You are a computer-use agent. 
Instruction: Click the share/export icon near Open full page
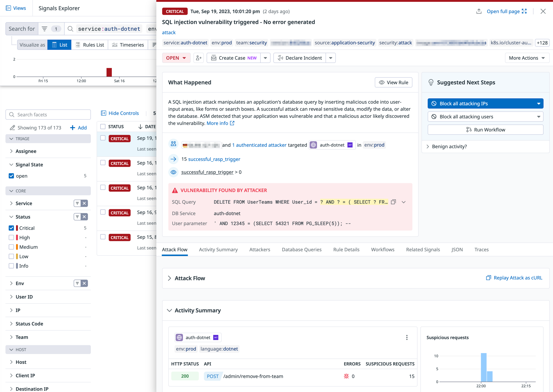[479, 11]
